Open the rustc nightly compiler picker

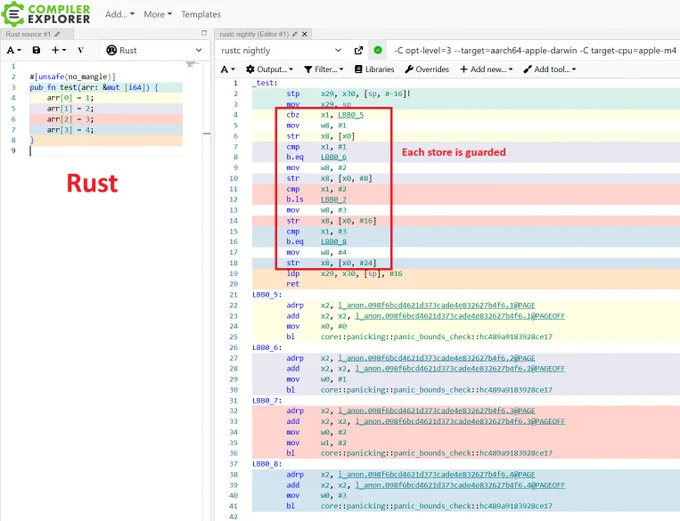pos(281,50)
